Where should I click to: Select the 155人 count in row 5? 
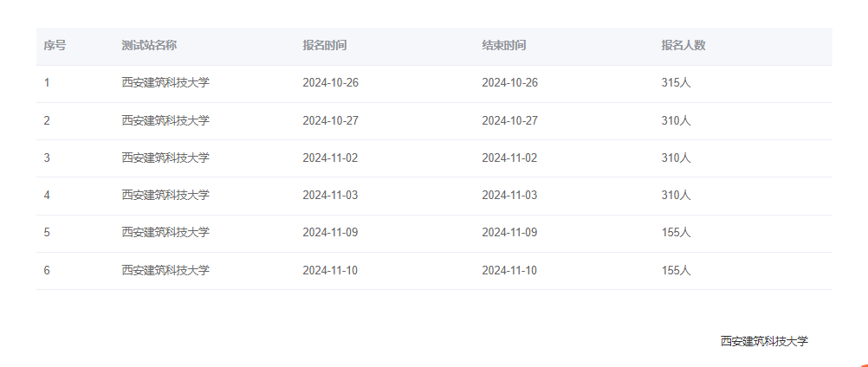676,232
